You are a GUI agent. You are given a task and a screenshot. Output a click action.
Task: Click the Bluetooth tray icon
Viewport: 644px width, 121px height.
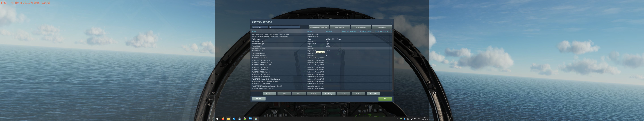pyautogui.click(x=404, y=119)
